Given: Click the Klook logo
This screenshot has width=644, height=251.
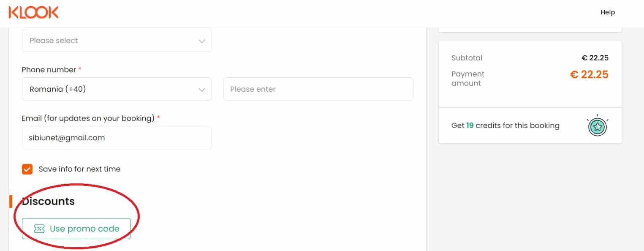Looking at the screenshot, I should (33, 12).
